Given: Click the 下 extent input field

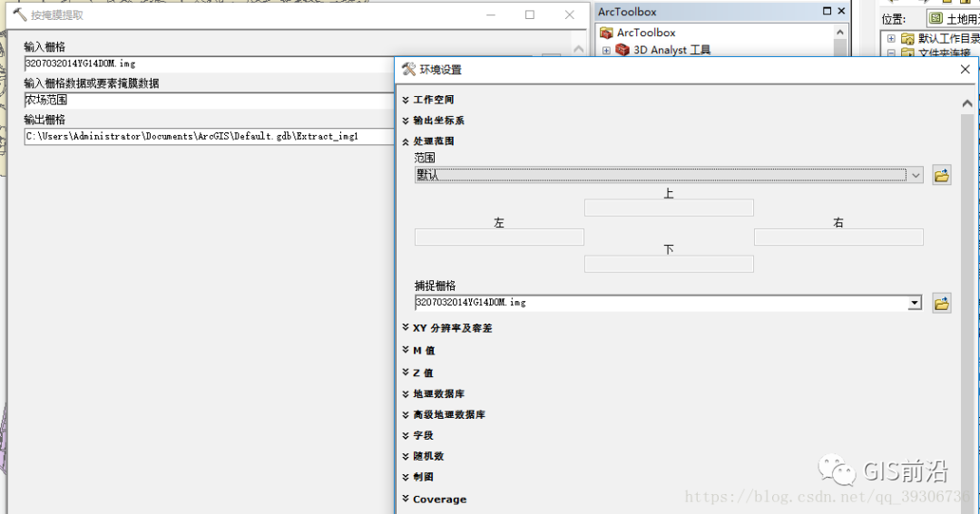Looking at the screenshot, I should tap(669, 264).
